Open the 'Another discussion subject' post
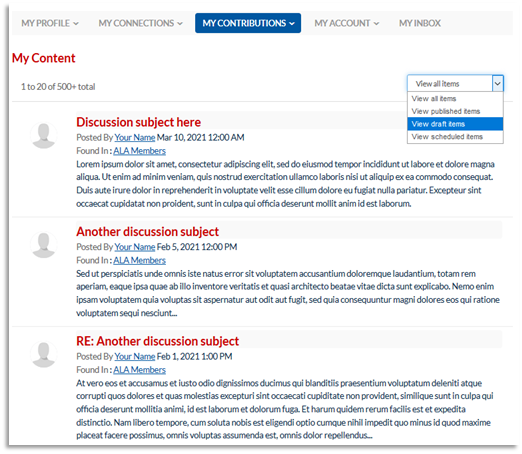Image resolution: width=522 pixels, height=454 pixels. point(147,232)
